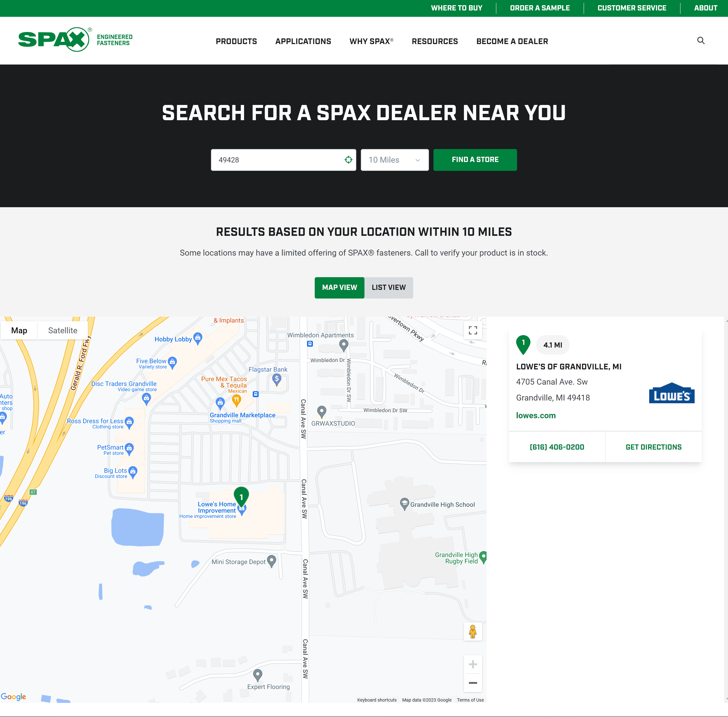Keep Map View selected

(x=339, y=287)
